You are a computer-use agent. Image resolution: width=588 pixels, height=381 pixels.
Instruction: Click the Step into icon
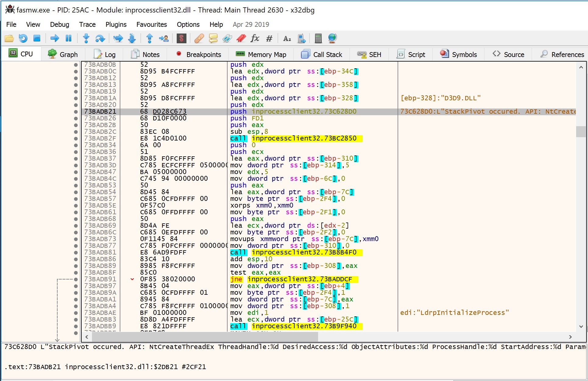pyautogui.click(x=86, y=38)
